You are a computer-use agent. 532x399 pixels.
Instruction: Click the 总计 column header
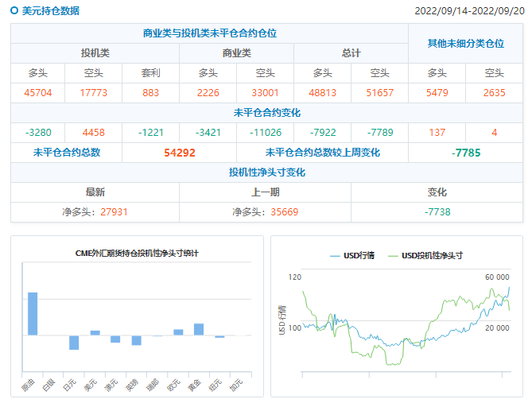point(351,53)
